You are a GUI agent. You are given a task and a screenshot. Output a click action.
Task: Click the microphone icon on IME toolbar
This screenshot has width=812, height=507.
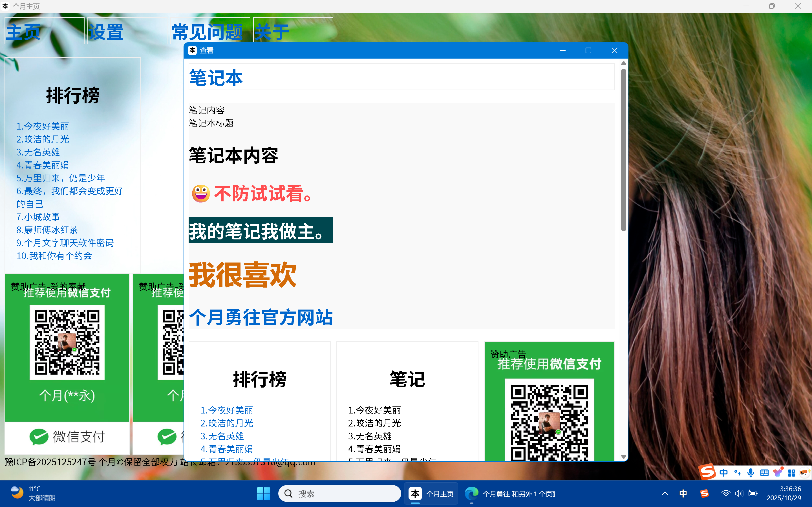pyautogui.click(x=751, y=473)
